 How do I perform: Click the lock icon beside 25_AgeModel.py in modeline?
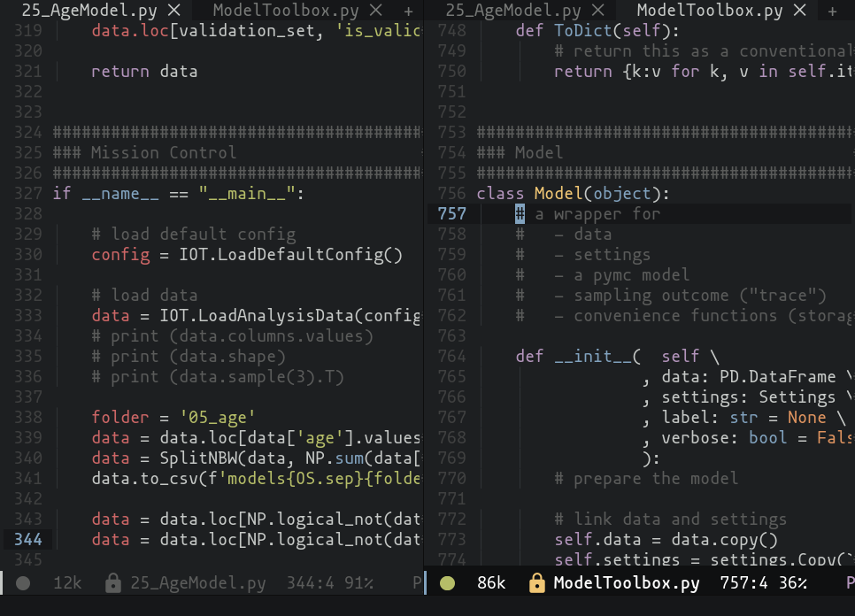112,583
